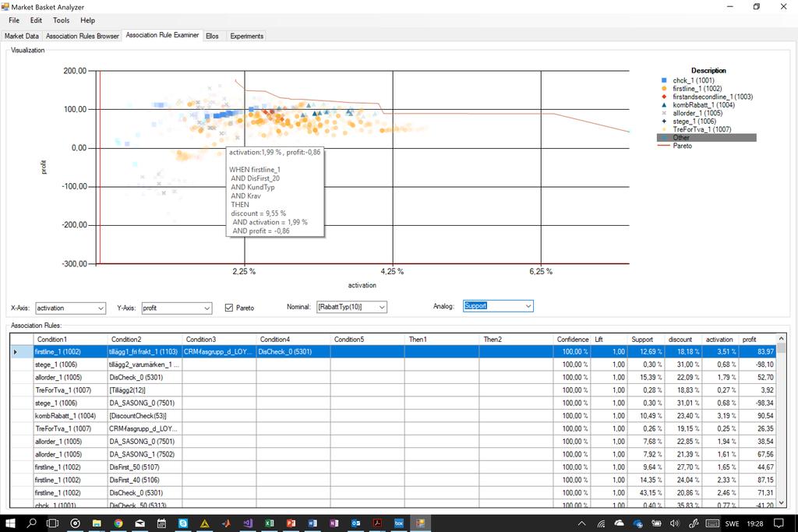Viewport: 798px width, 532px height.
Task: Click cell 'kombRabatt_1 (1004)' in table
Action: click(70, 415)
